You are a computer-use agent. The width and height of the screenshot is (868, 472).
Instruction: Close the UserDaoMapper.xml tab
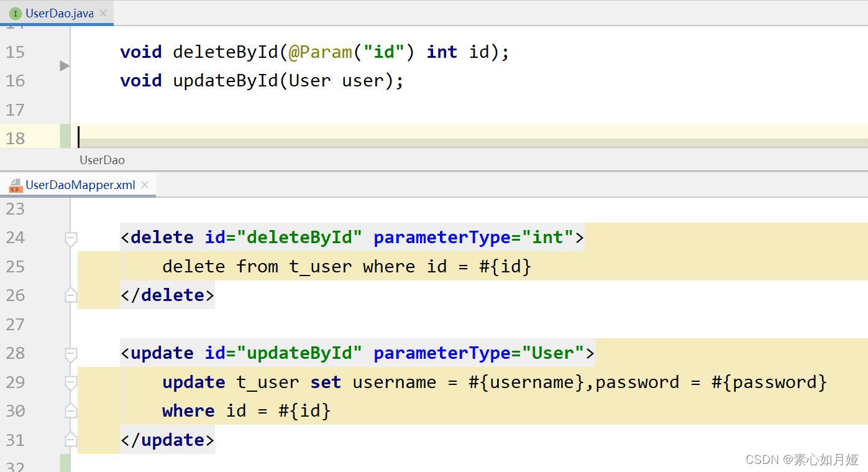[x=145, y=185]
